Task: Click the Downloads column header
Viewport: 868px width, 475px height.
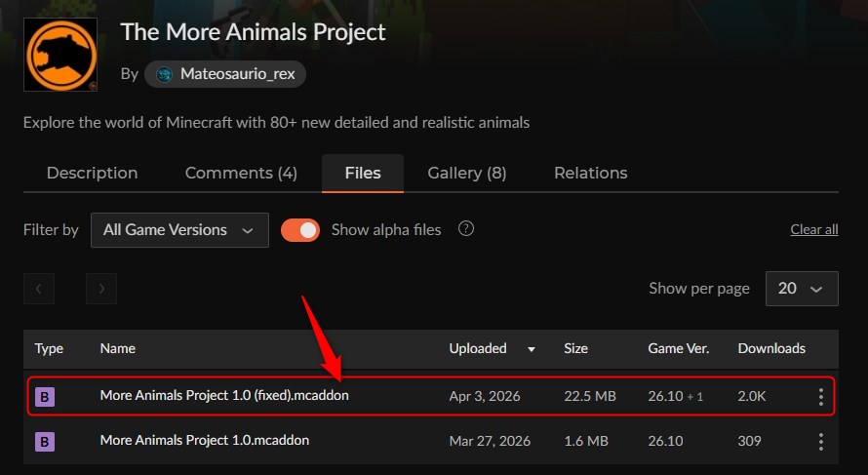Action: [771, 348]
